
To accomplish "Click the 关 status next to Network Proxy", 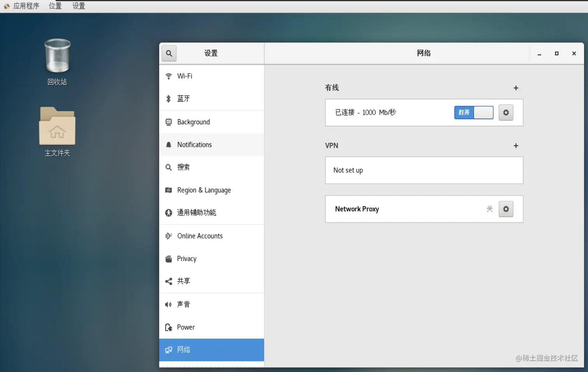I will click(490, 209).
